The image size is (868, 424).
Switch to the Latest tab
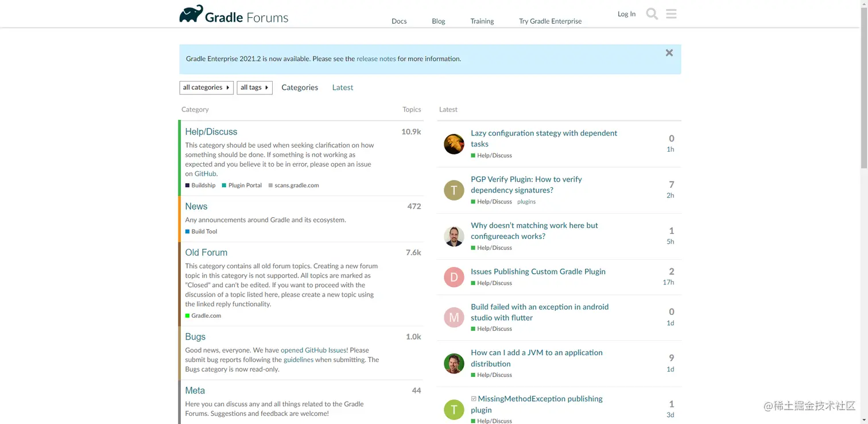(343, 87)
